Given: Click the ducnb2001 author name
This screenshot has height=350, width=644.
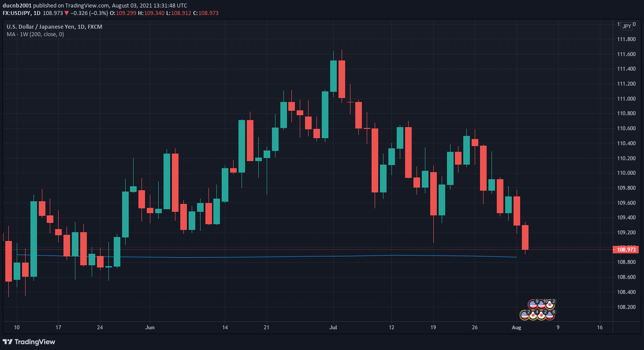Looking at the screenshot, I should [x=17, y=5].
